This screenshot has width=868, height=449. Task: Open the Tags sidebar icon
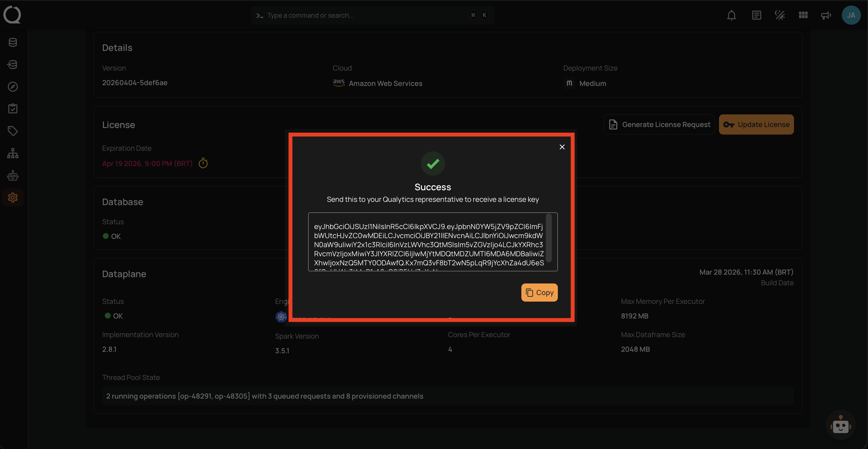click(13, 131)
